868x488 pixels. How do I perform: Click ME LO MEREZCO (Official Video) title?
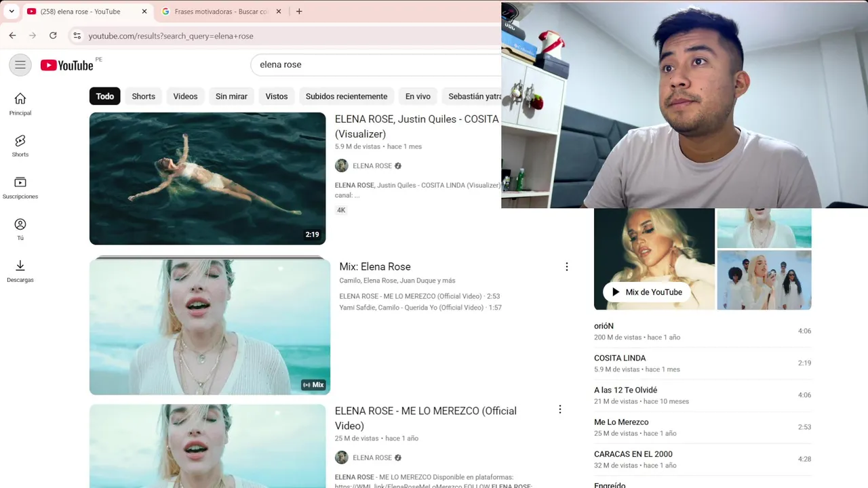click(426, 418)
